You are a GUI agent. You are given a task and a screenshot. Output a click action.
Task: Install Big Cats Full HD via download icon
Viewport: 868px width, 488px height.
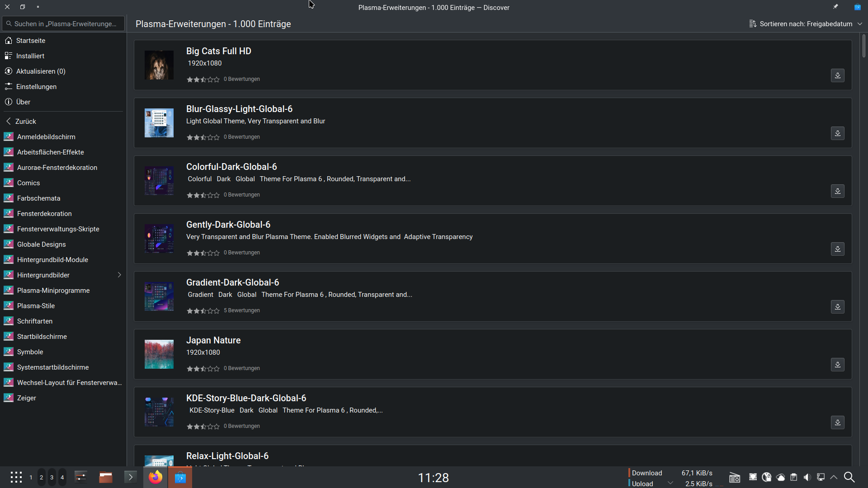(837, 75)
